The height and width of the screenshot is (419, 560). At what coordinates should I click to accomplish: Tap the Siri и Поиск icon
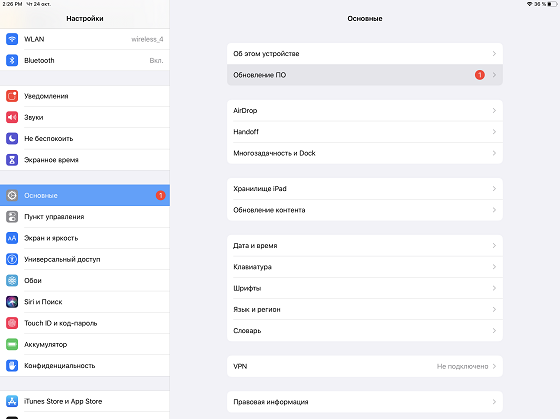pyautogui.click(x=12, y=302)
